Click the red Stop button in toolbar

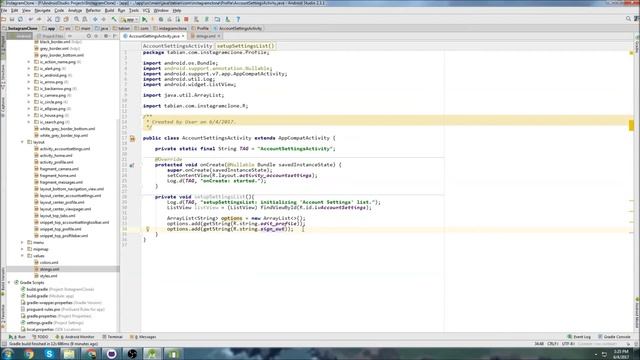click(x=186, y=19)
